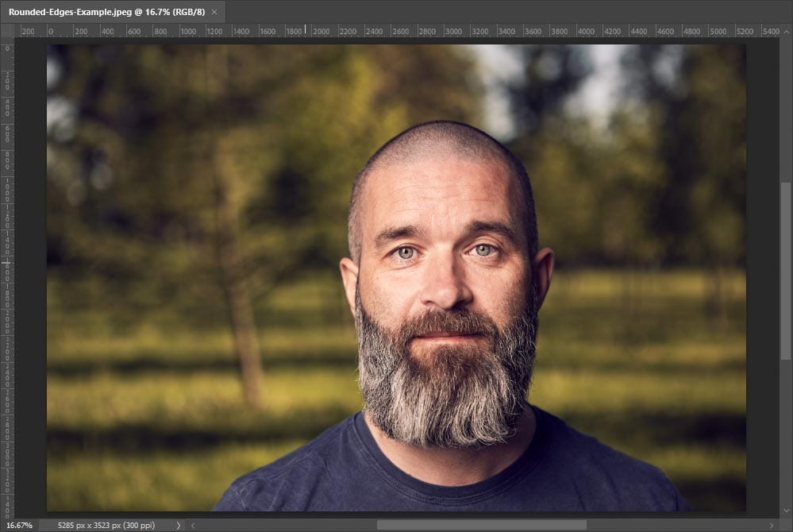The width and height of the screenshot is (793, 532).
Task: Select the Rounded-Edges-Example.jpeg document tab
Action: pyautogui.click(x=112, y=12)
